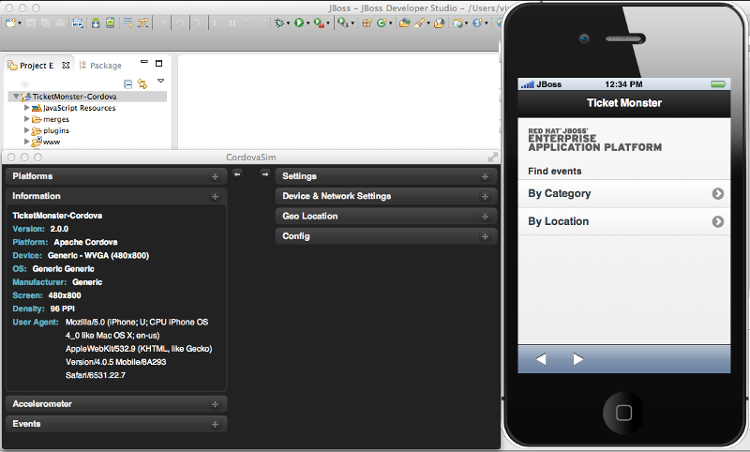Click the External Tools run icon
The image size is (750, 452).
pos(342,22)
